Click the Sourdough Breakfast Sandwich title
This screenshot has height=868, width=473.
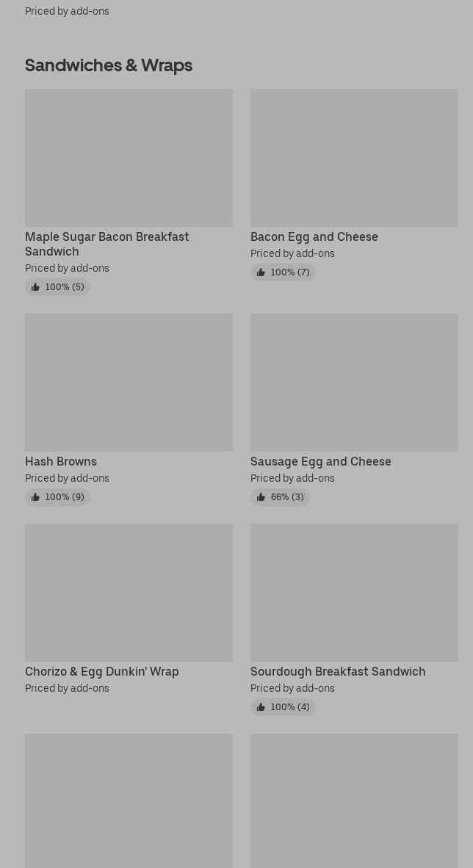click(x=337, y=671)
